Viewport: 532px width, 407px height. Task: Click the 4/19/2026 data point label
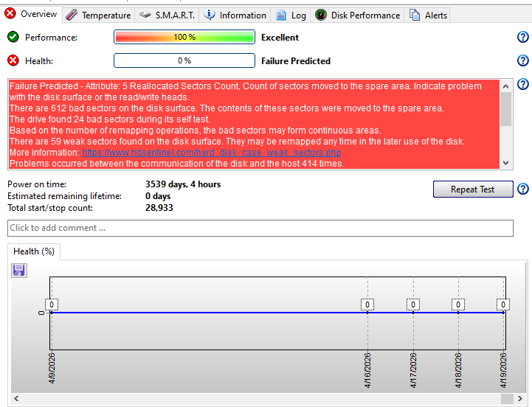pyautogui.click(x=503, y=305)
